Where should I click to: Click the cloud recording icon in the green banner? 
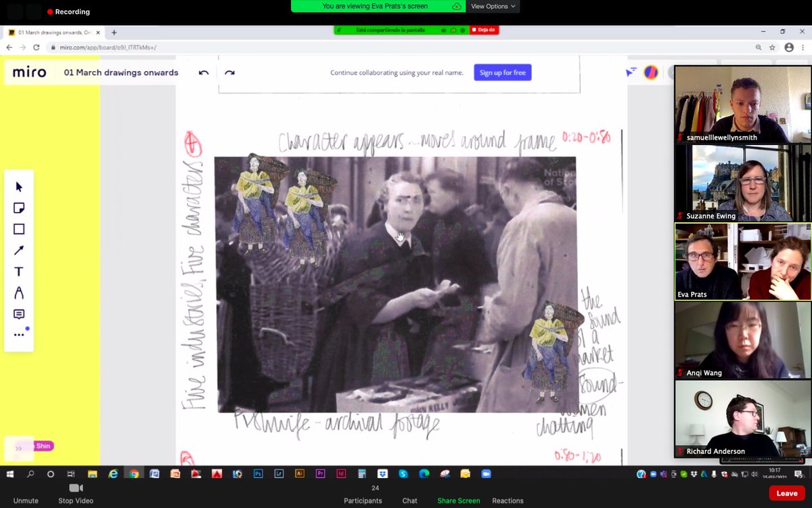[x=457, y=6]
